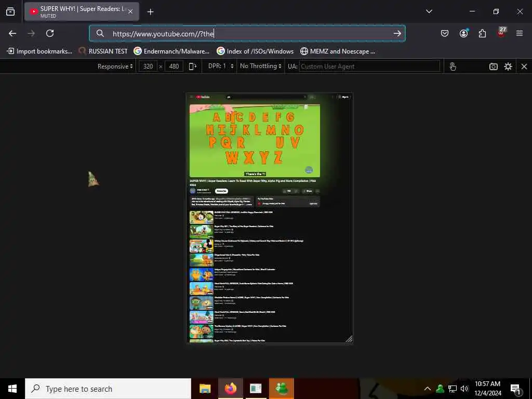Open the Mickey Mouse video thumbnail
Image resolution: width=532 pixels, height=399 pixels.
(x=202, y=246)
